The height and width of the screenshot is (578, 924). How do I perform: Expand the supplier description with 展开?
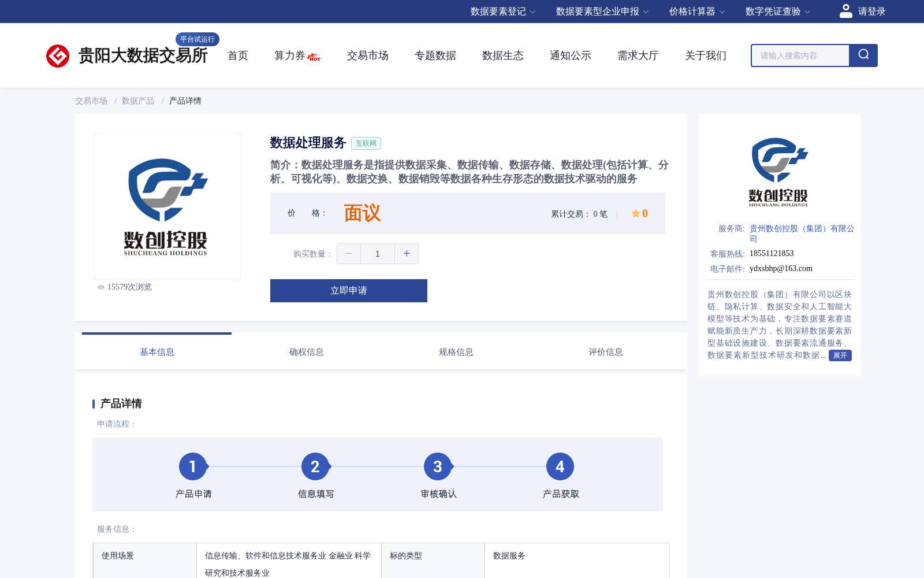pyautogui.click(x=840, y=355)
